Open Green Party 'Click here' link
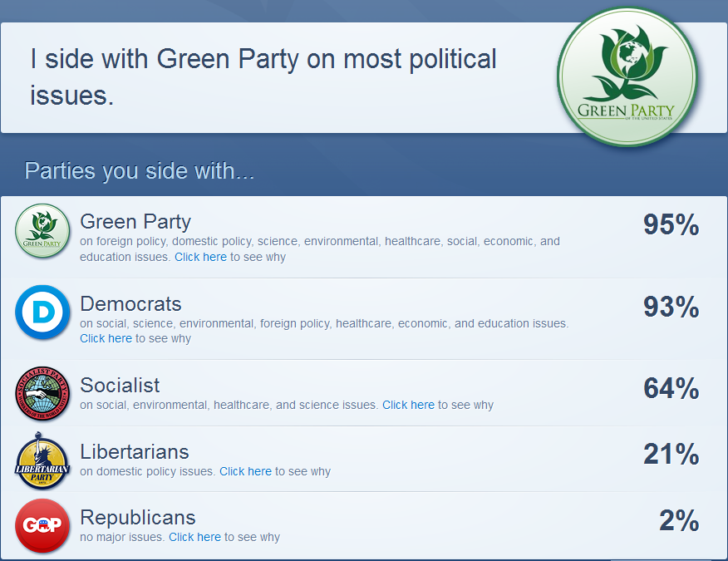728x561 pixels. point(200,257)
